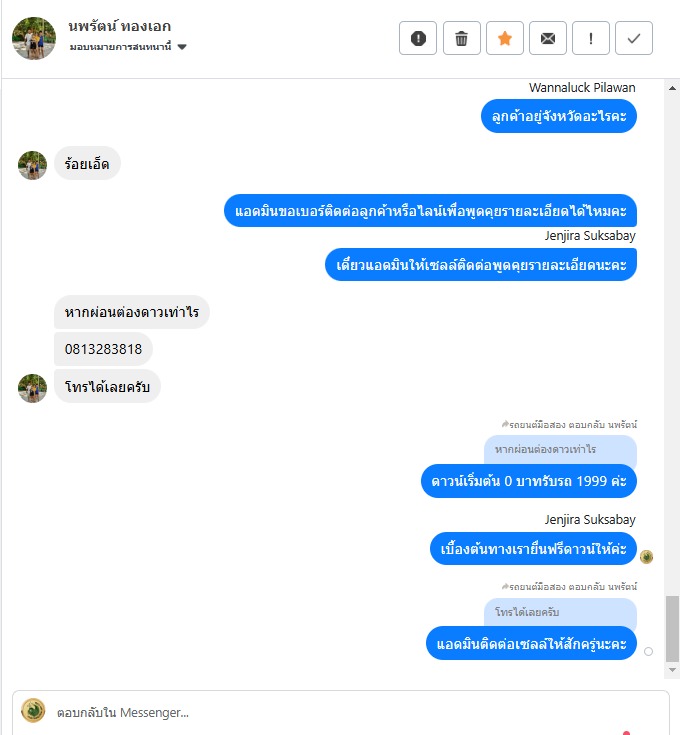This screenshot has width=680, height=735.
Task: Click the customer avatar beside ร้อยเอ็ด
Action: click(32, 165)
